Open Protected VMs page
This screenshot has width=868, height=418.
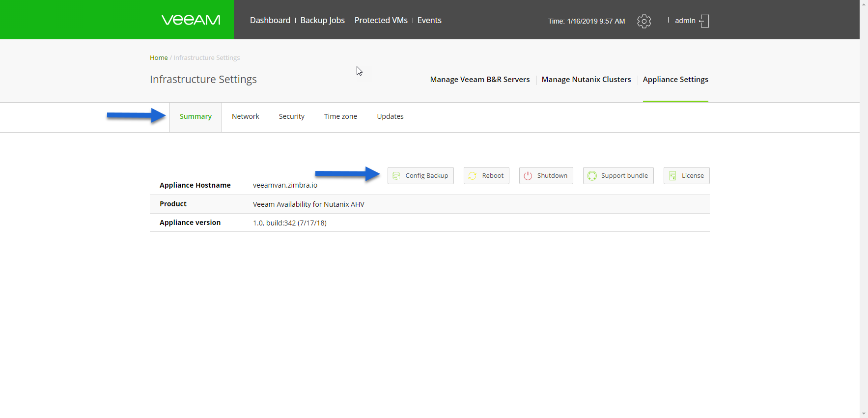[x=381, y=20]
